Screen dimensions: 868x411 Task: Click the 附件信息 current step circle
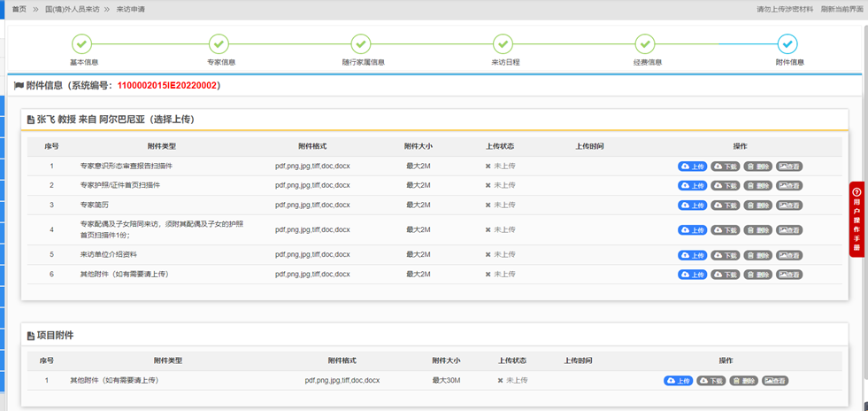coord(787,43)
